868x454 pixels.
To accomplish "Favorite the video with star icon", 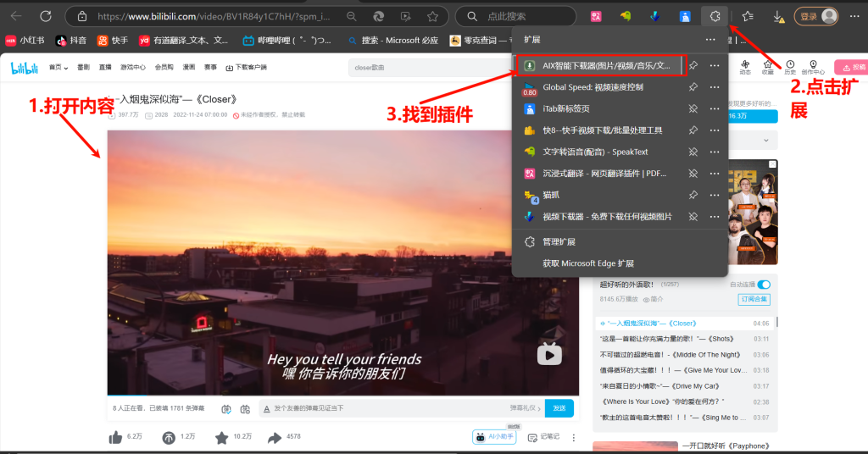I will point(221,437).
